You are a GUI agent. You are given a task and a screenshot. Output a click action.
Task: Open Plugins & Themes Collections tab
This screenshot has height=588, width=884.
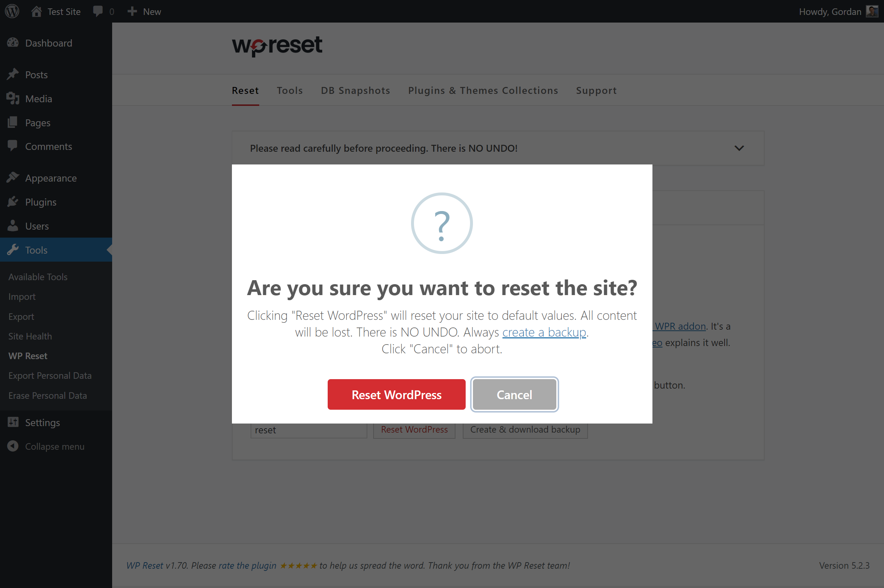[484, 90]
